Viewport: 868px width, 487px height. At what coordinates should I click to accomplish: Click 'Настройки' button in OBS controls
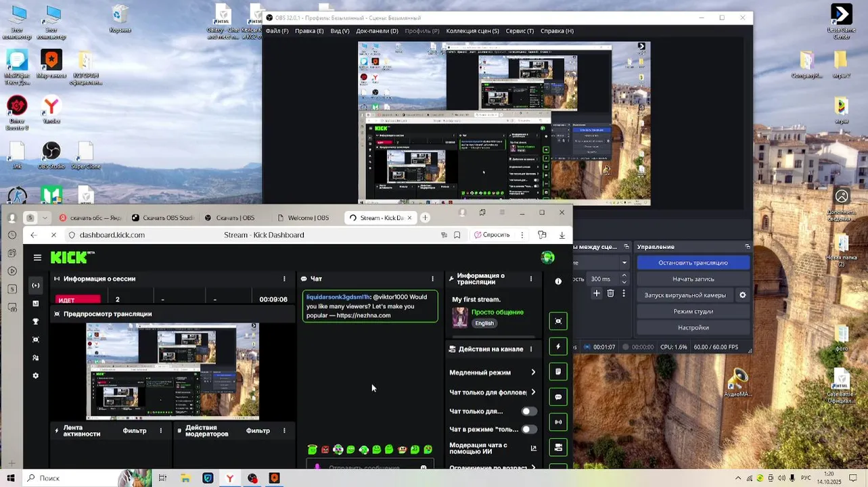pos(693,327)
